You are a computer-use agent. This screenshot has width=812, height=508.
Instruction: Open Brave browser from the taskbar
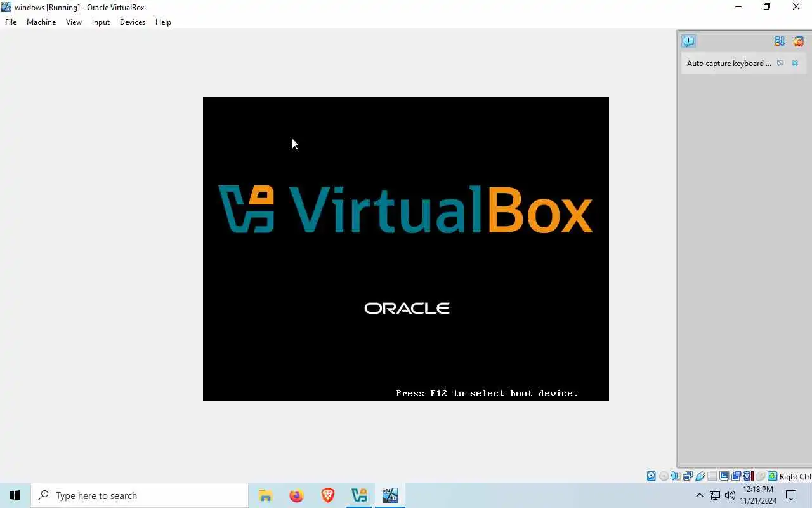point(327,495)
